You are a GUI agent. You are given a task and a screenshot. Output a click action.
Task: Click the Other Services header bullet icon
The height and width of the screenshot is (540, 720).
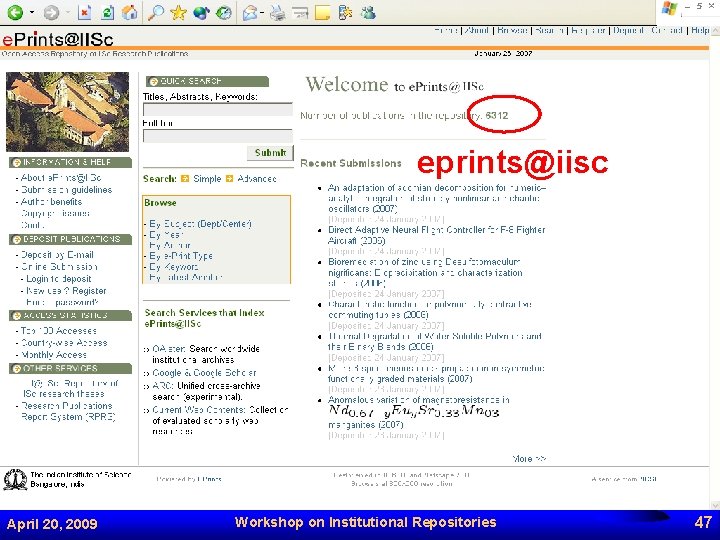click(17, 369)
